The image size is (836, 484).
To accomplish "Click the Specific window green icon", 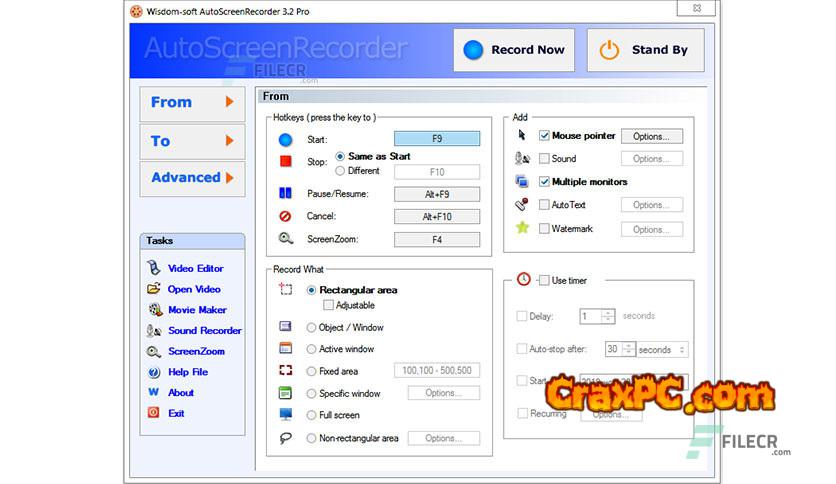I will point(285,393).
